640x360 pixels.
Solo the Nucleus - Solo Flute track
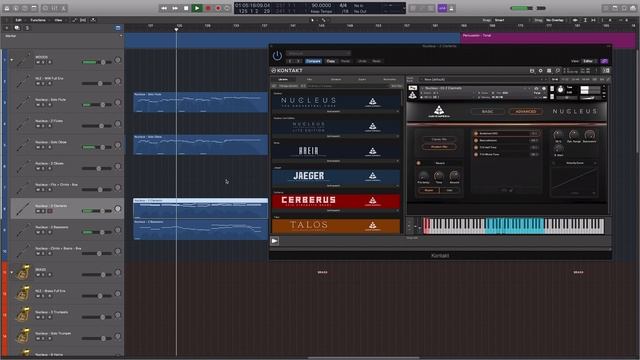[43, 105]
